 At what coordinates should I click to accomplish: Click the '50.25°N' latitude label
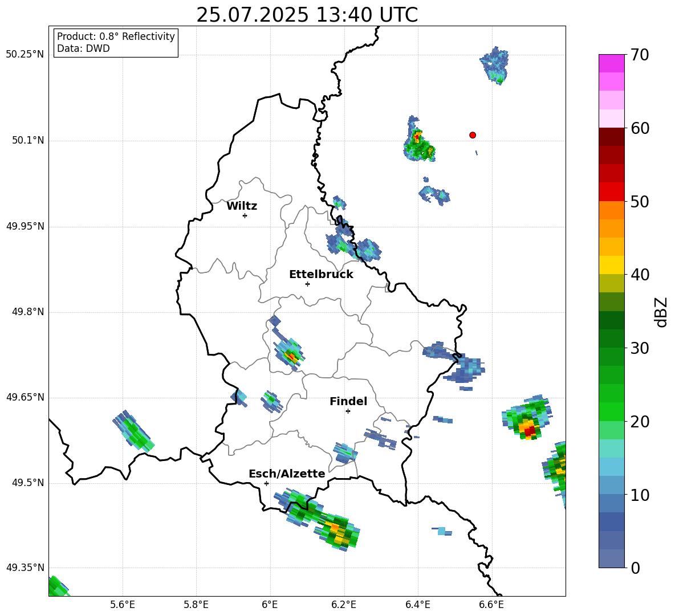tap(25, 55)
